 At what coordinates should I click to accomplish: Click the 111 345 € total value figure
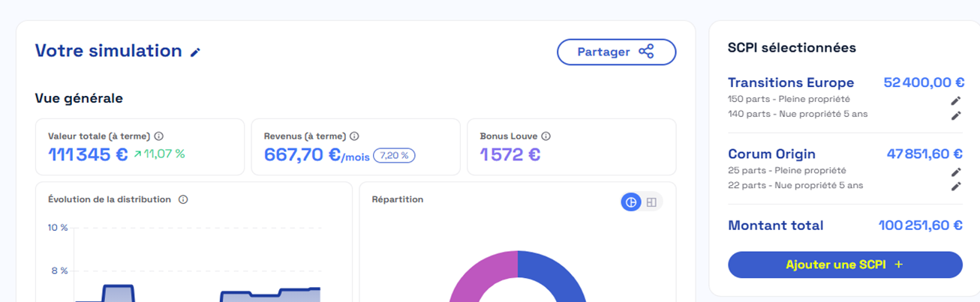coord(88,155)
